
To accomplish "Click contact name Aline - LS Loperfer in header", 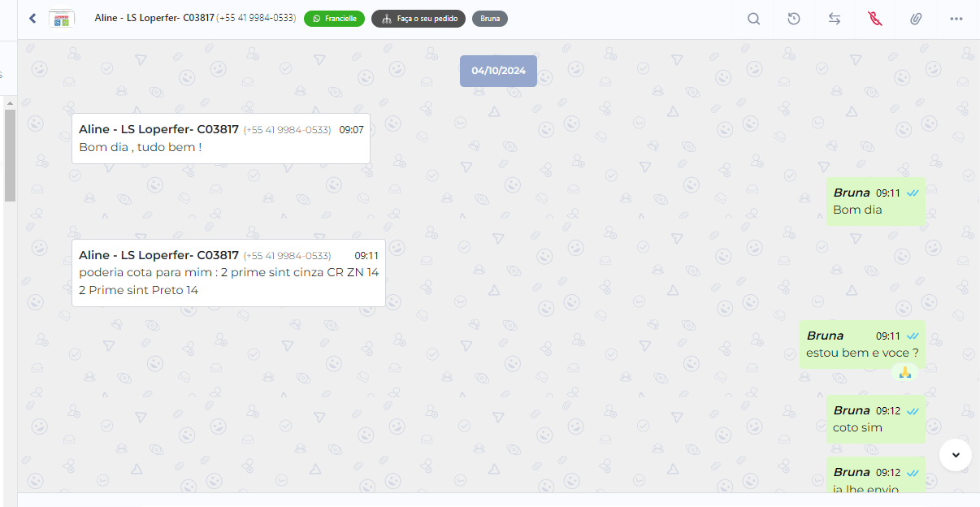I will 154,17.
